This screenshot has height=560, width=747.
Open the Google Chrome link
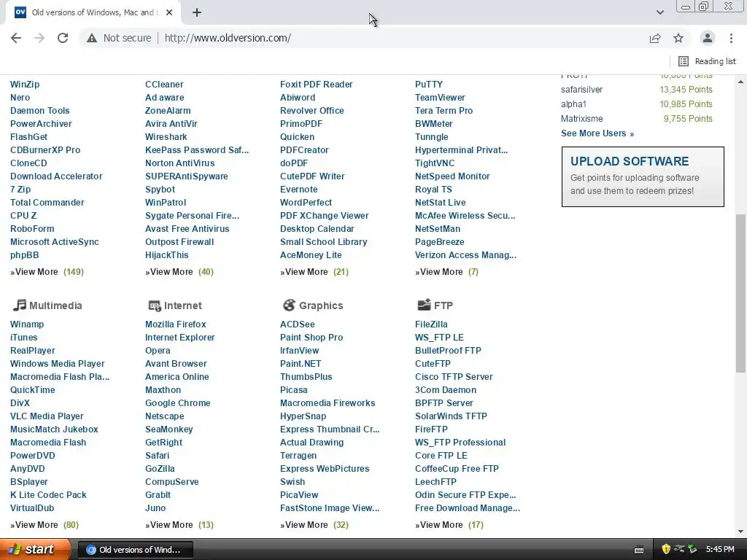click(x=178, y=402)
